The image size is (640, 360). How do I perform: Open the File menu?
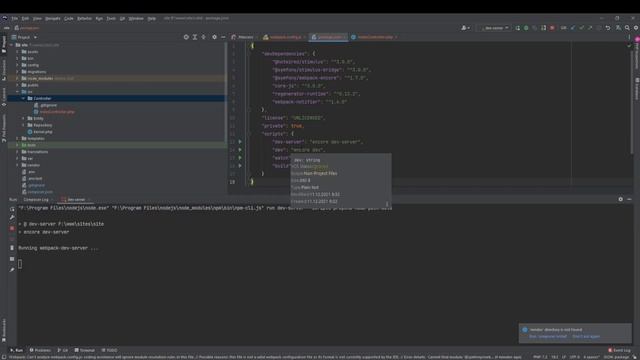point(14,18)
